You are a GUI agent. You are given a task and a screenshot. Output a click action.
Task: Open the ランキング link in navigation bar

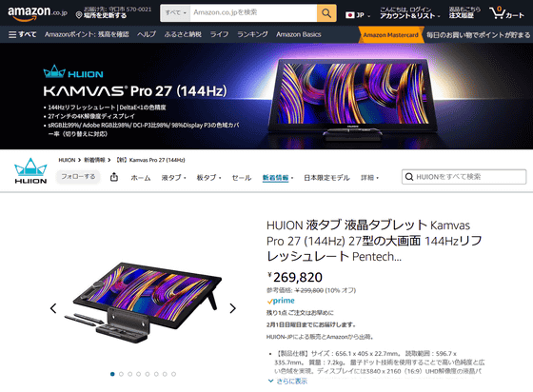[252, 34]
